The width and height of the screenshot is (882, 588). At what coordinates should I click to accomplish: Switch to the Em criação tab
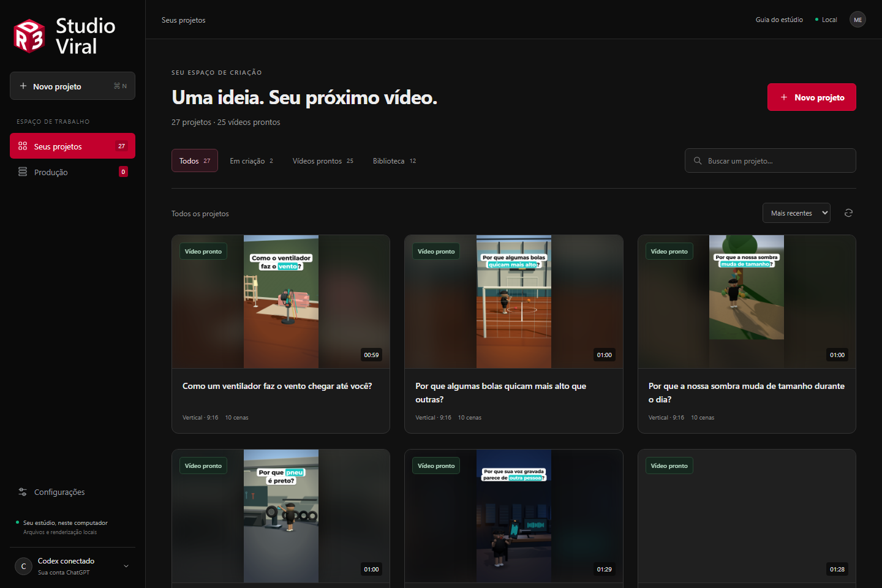point(251,160)
